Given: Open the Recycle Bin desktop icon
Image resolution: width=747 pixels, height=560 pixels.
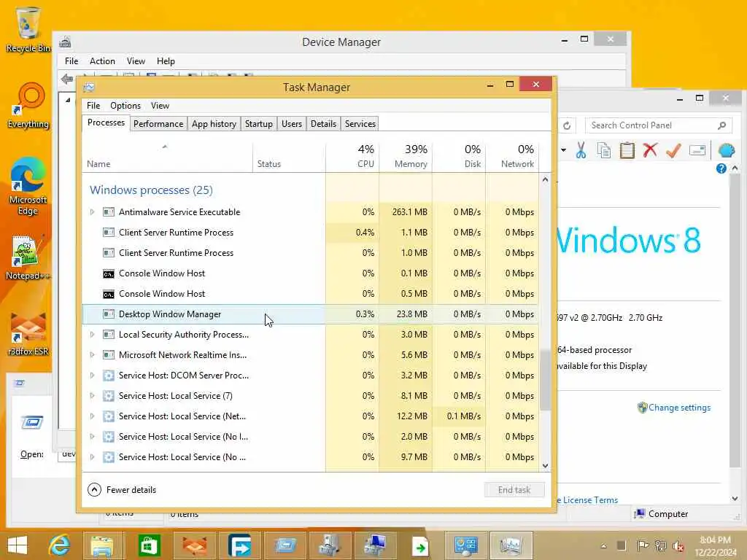Looking at the screenshot, I should 27,29.
